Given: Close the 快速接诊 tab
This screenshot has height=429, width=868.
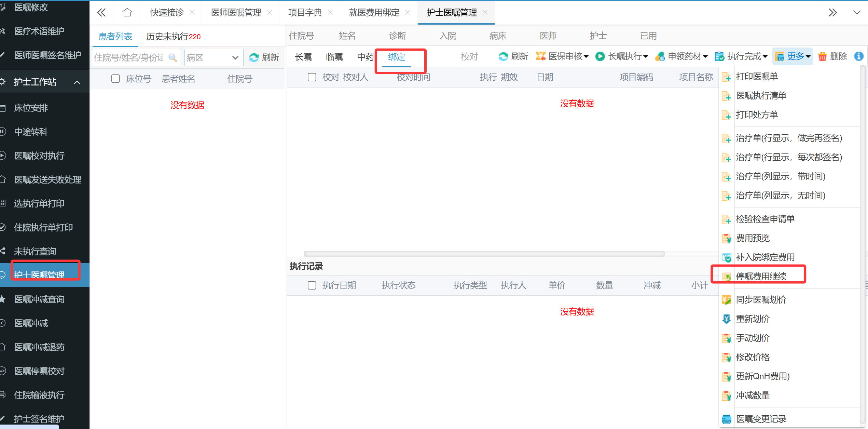Looking at the screenshot, I should tap(192, 13).
